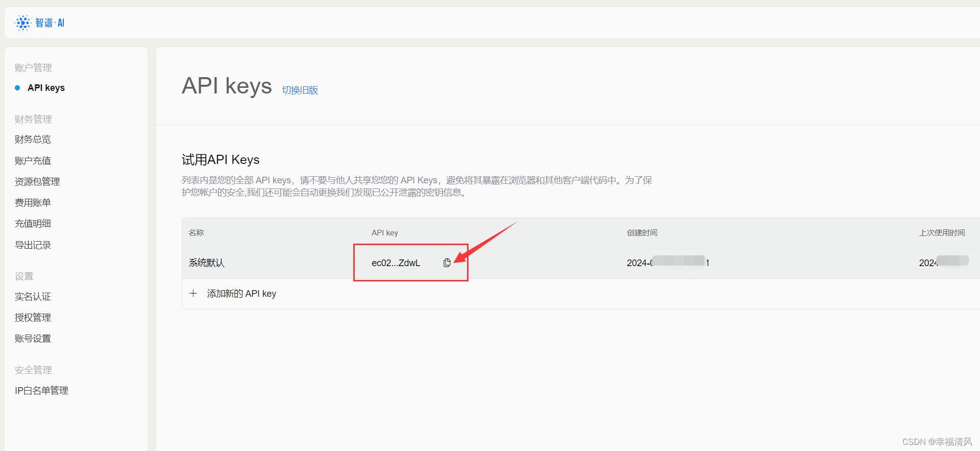Open API keys in sidebar
This screenshot has height=451, width=980.
(46, 88)
